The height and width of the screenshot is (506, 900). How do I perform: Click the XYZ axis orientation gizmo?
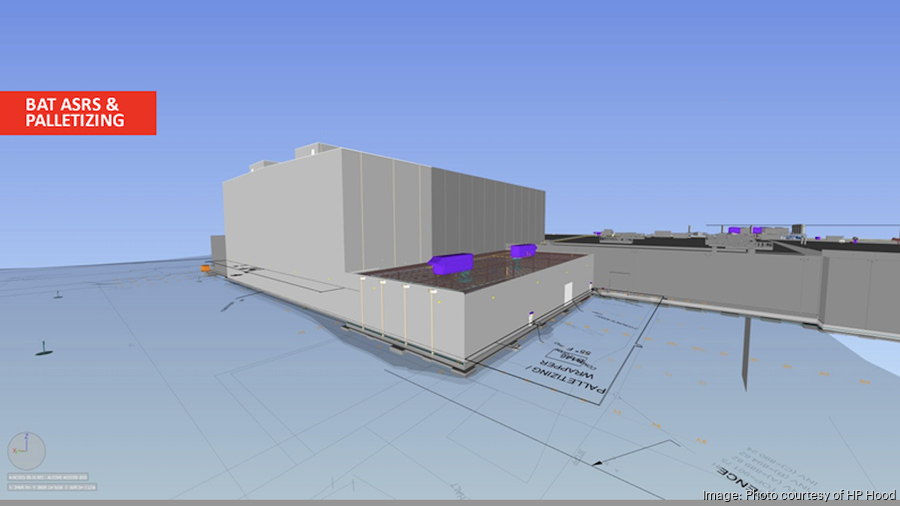(26, 450)
